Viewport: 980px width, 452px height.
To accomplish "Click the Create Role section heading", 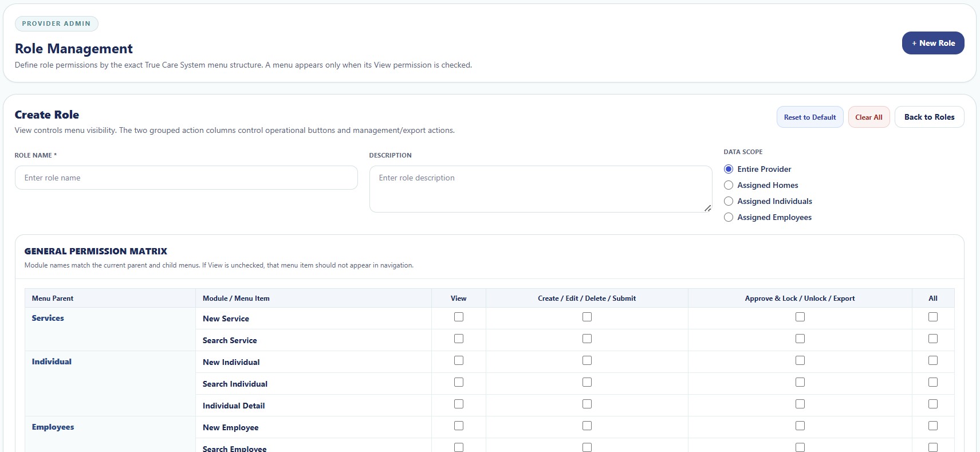I will pos(47,115).
